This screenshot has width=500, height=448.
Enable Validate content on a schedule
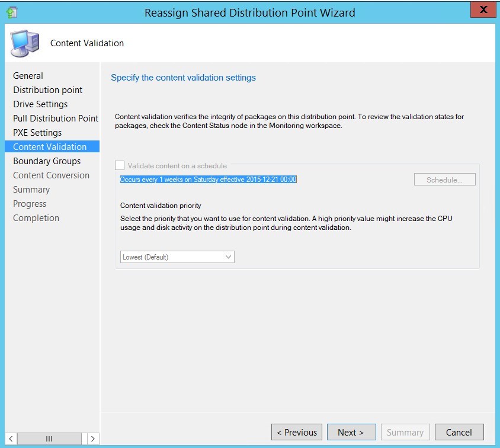[x=119, y=166]
